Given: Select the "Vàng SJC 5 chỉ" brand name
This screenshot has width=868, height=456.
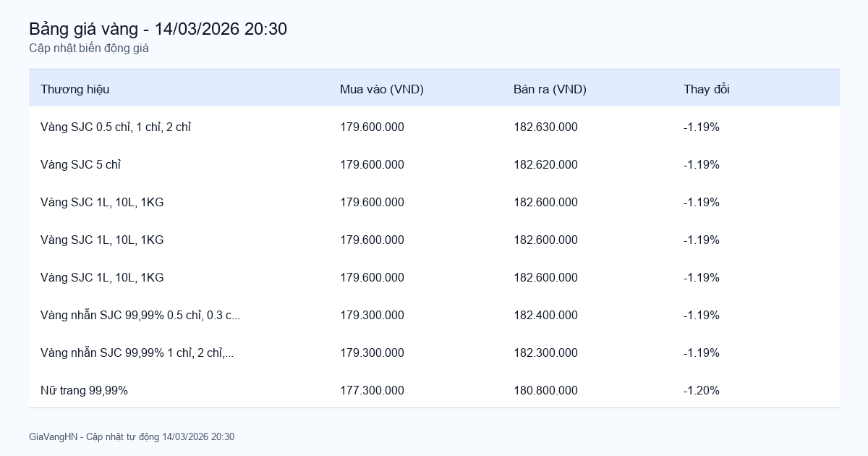Looking at the screenshot, I should tap(80, 164).
